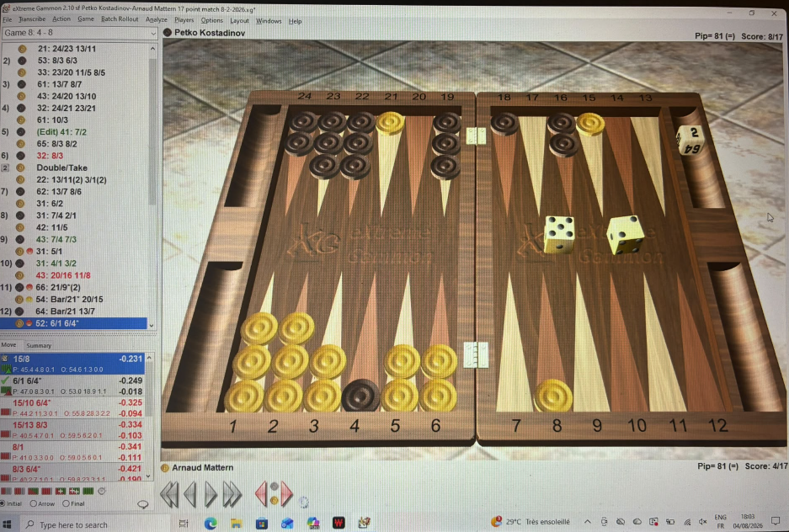Click the Windows Start button
789x532 pixels.
pyautogui.click(x=7, y=524)
